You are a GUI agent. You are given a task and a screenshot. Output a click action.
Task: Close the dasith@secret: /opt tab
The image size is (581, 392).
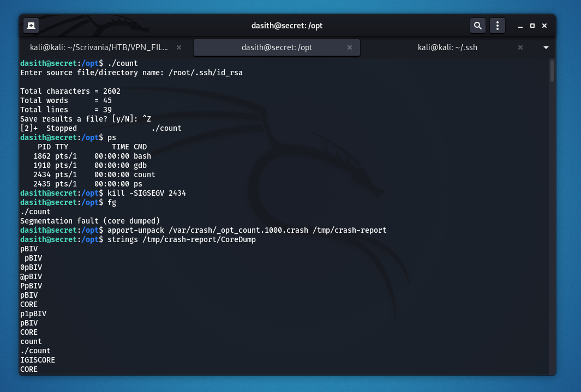[349, 47]
